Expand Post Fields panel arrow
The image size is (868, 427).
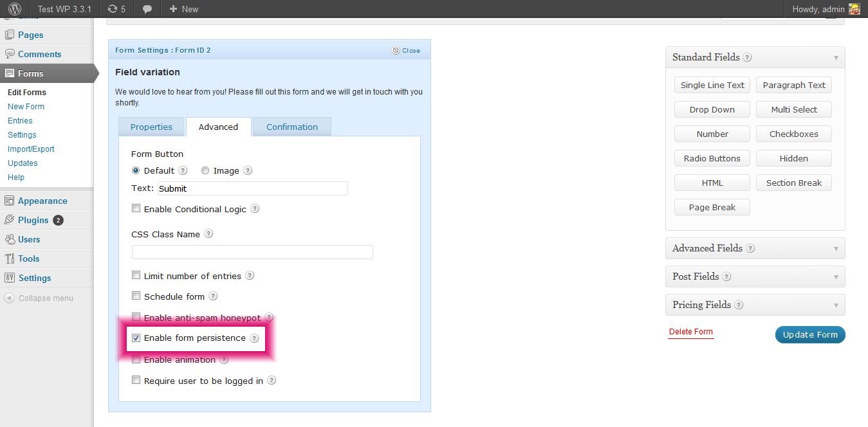[836, 277]
